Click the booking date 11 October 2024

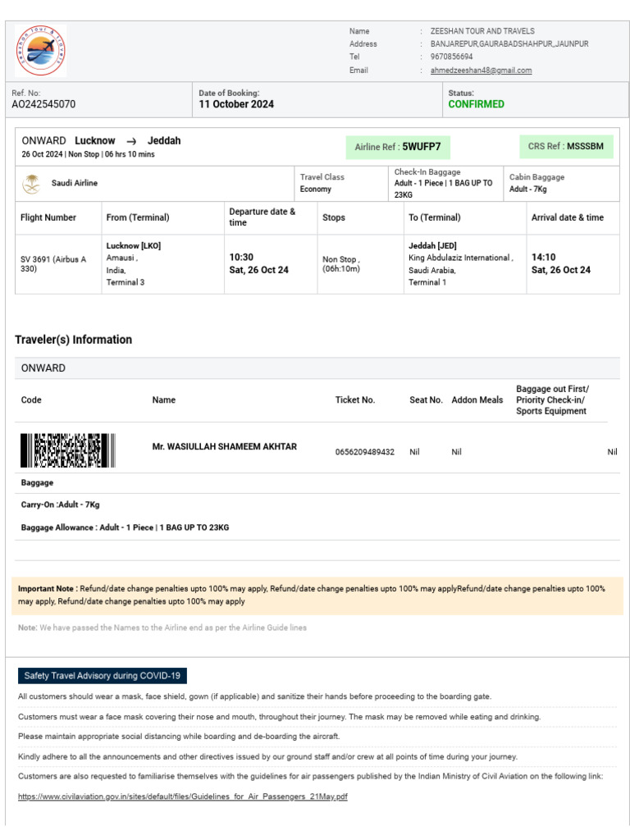pos(236,104)
